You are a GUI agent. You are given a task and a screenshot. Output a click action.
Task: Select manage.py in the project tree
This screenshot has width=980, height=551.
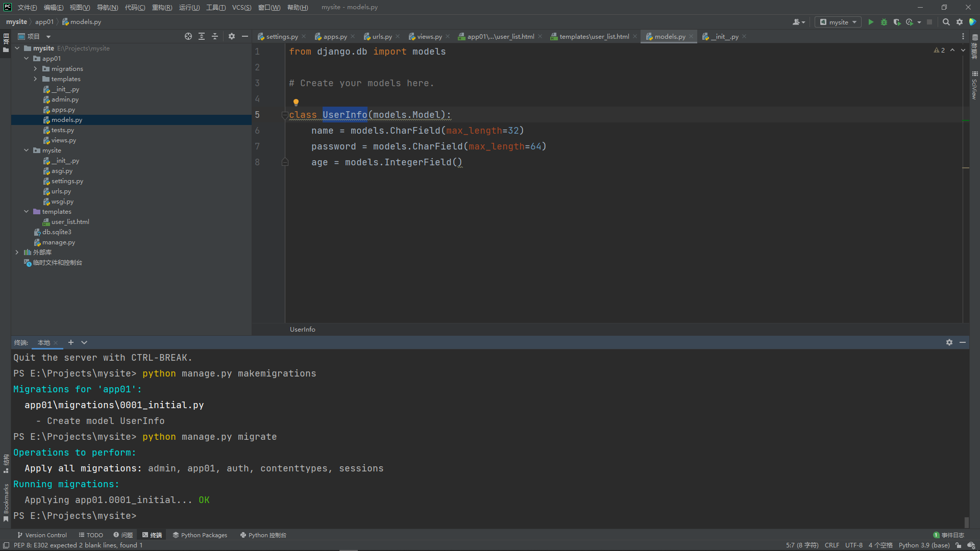[x=58, y=242]
